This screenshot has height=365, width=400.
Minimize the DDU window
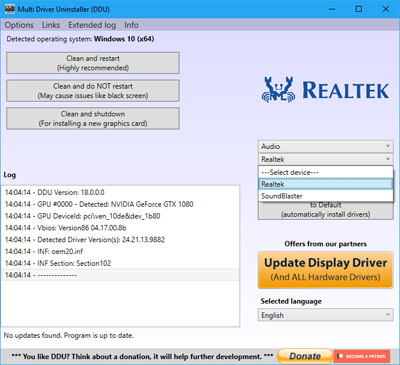click(x=332, y=9)
